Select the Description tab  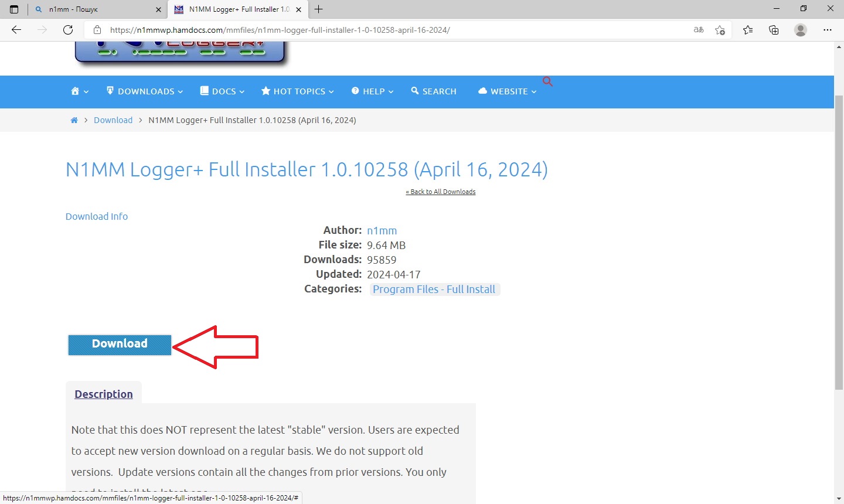point(104,394)
